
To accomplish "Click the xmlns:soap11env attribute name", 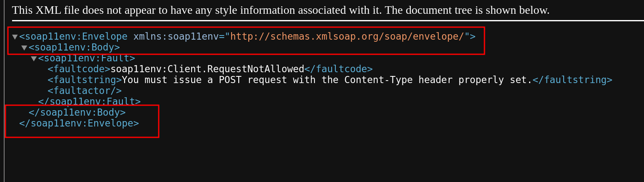I will click(x=176, y=37).
